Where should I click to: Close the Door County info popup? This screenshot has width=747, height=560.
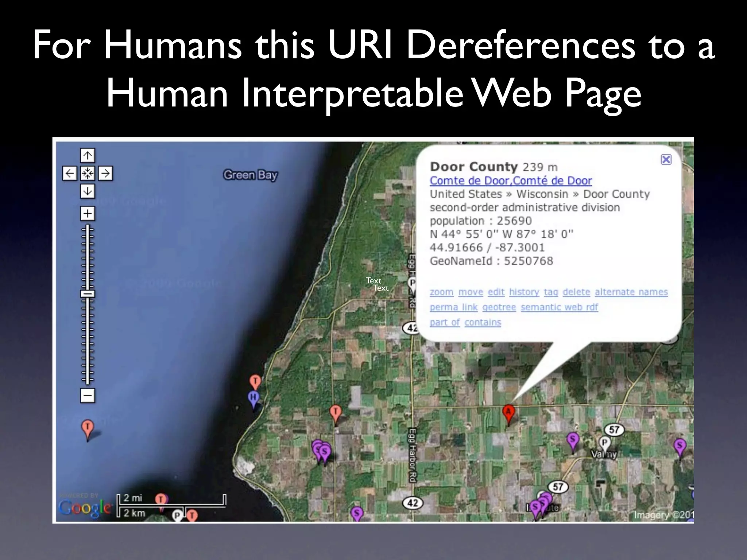point(666,159)
